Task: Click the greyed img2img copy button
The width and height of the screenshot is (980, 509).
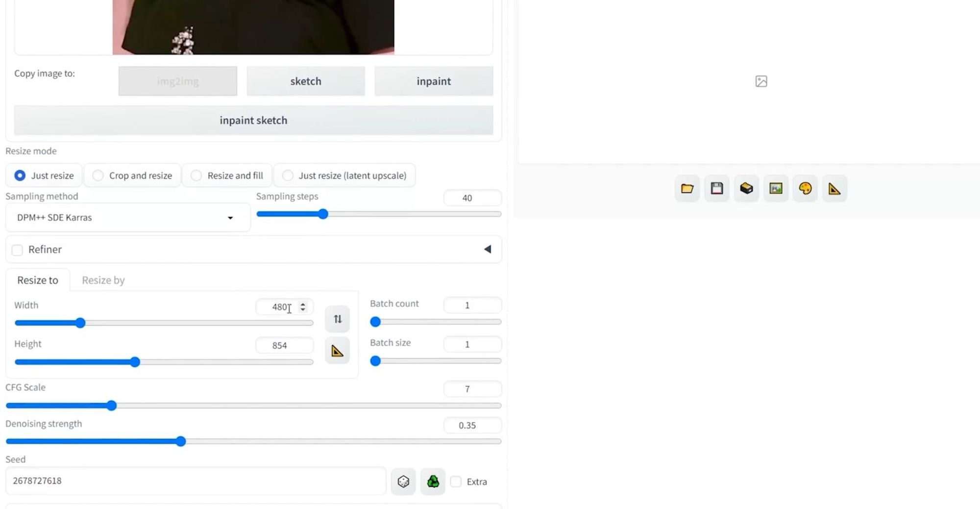Action: click(178, 81)
